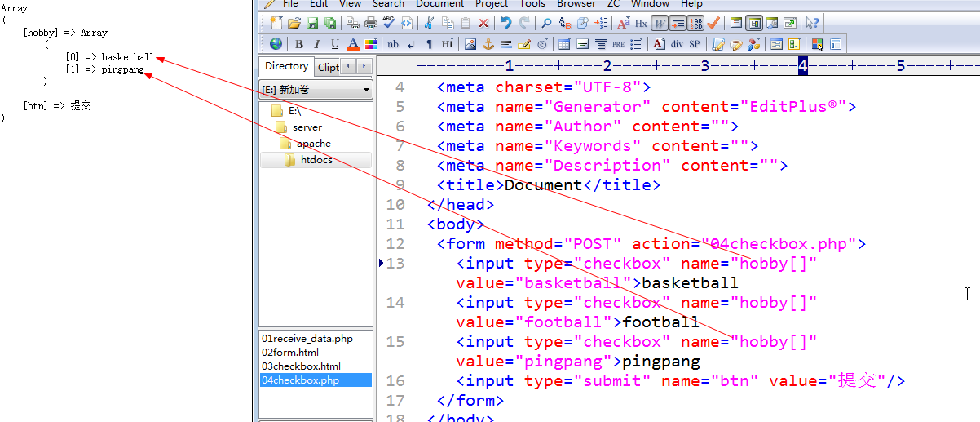
Task: Open a file using the folder icon
Action: click(294, 23)
